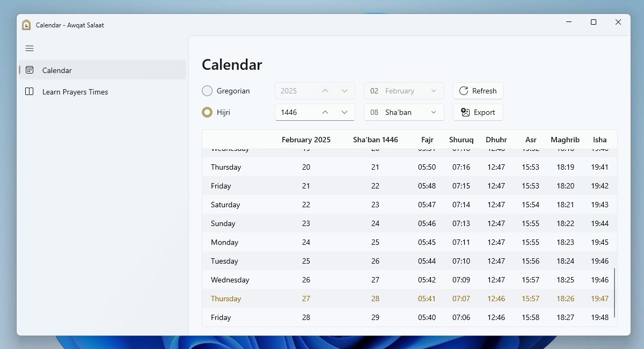Click the Refresh button
644x349 pixels.
click(x=478, y=91)
